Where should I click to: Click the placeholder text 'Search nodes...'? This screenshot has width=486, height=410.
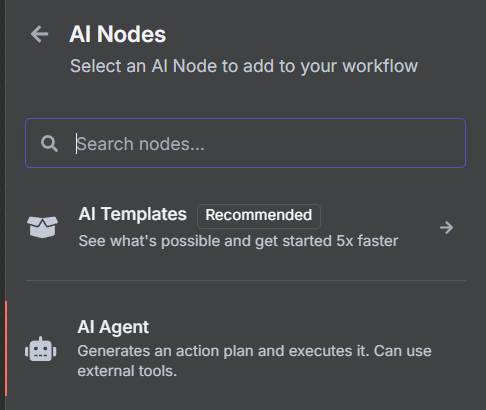(140, 144)
